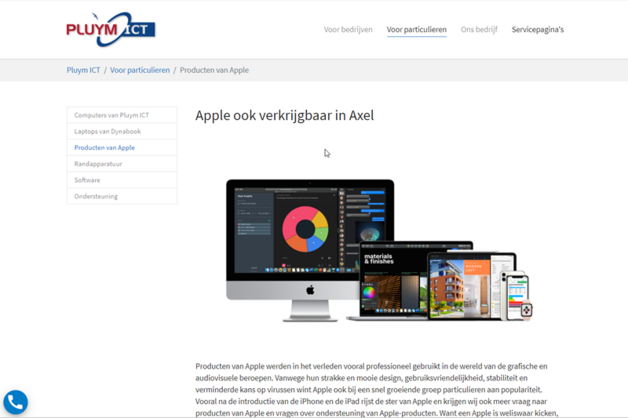
Task: Open Ondersteuning in the sidebar menu
Action: tap(96, 196)
